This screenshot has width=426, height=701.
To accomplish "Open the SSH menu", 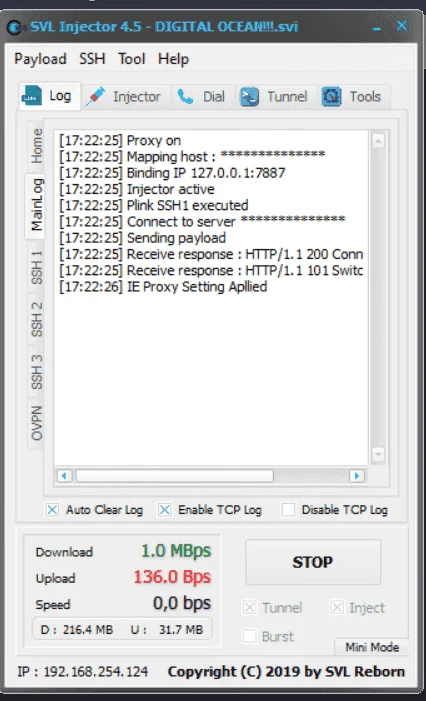I will (x=92, y=59).
